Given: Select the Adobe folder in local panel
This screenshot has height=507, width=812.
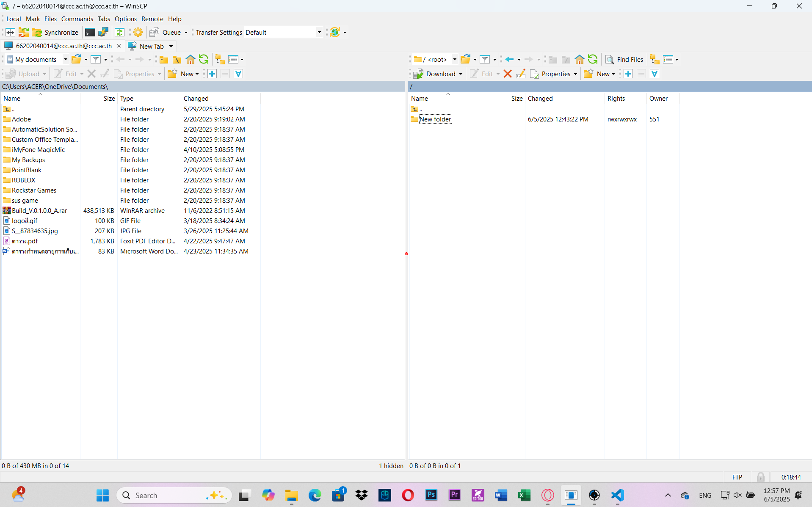Looking at the screenshot, I should [21, 119].
